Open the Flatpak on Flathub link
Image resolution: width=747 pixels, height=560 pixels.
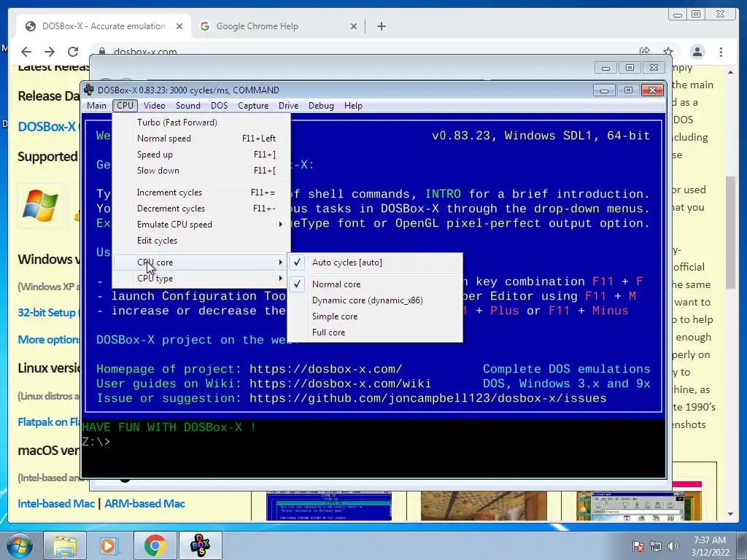49,422
